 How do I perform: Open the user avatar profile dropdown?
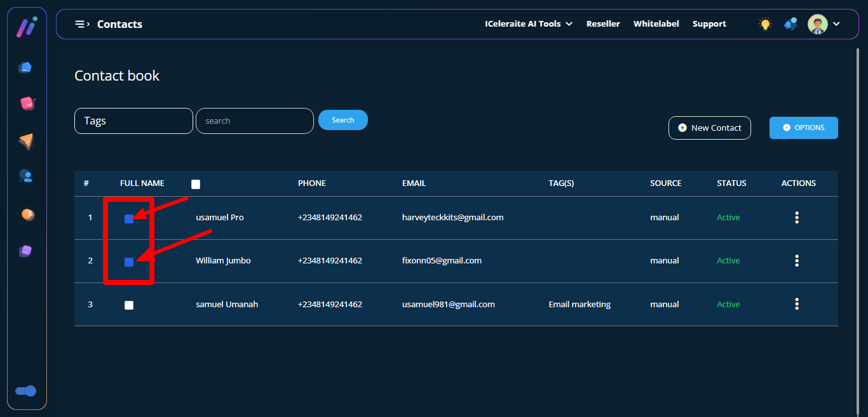824,24
